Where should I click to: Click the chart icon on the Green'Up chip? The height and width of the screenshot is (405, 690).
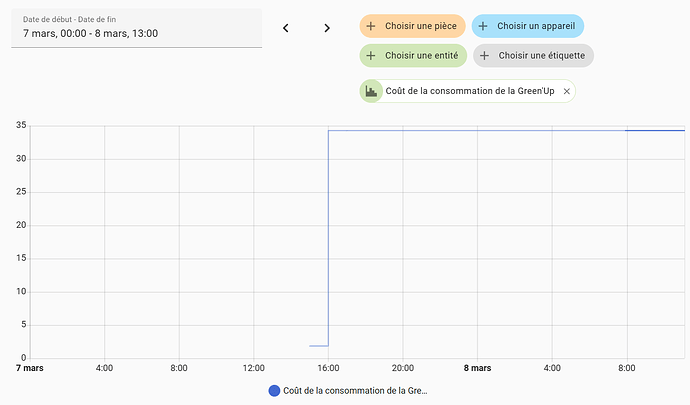372,91
